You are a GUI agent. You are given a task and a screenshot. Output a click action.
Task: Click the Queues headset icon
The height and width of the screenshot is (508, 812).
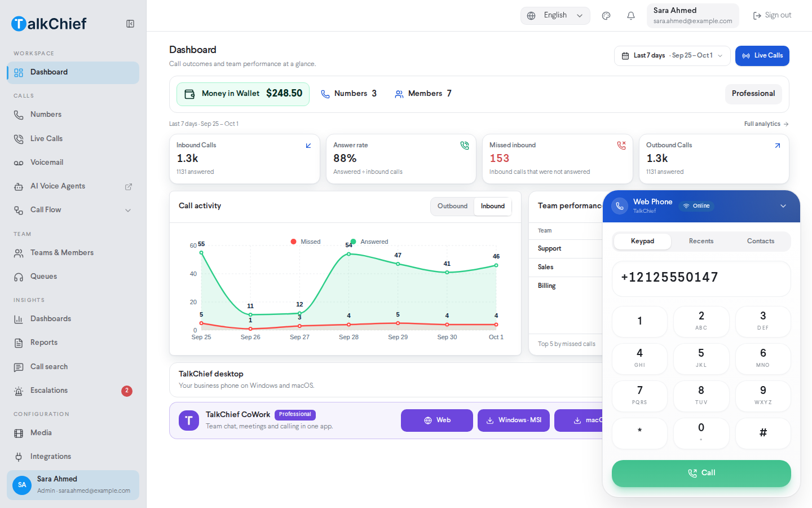coord(19,277)
